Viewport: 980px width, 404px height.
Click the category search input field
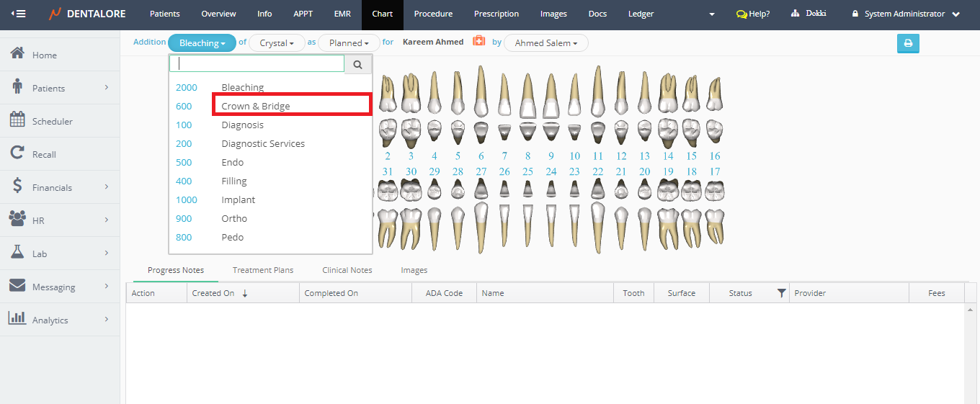point(257,64)
